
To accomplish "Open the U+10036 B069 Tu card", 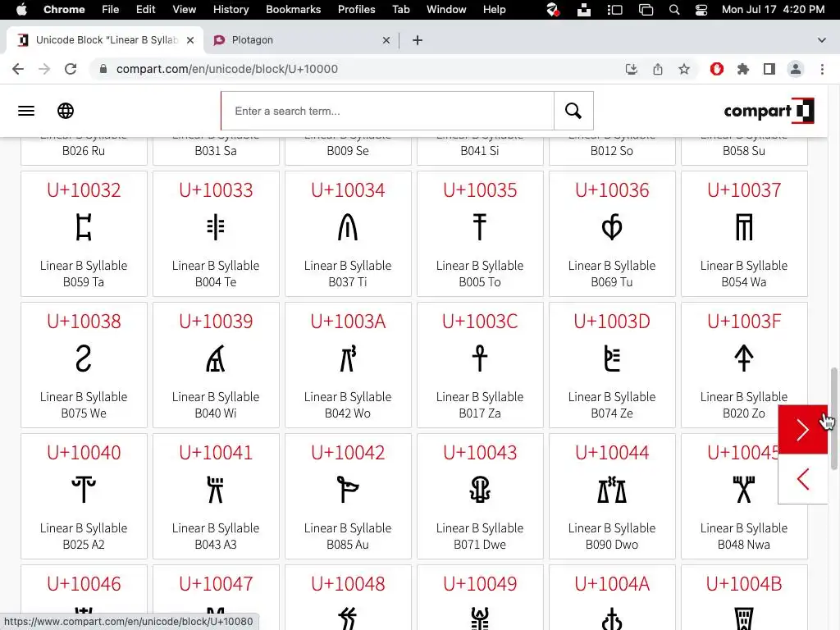I will coord(612,234).
